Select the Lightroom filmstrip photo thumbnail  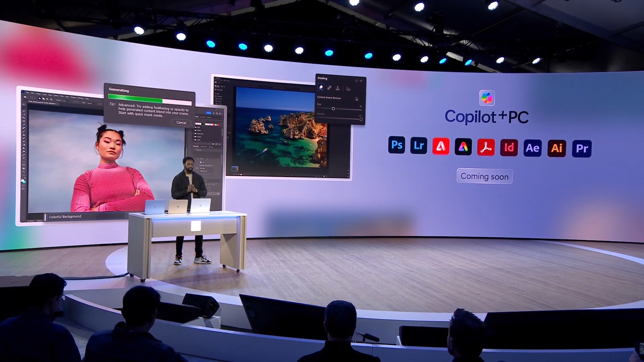(235, 169)
